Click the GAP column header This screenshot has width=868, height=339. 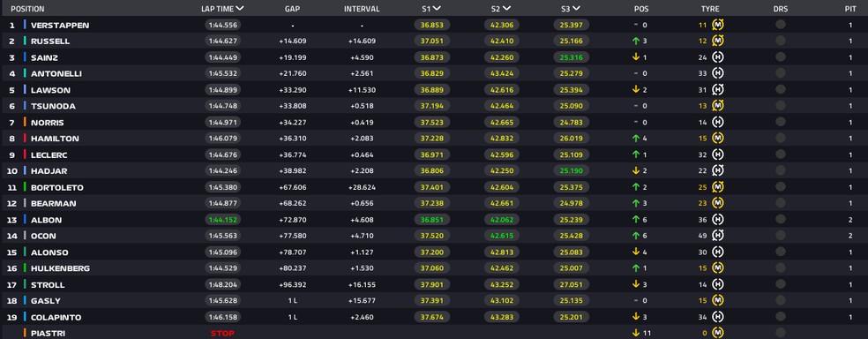coord(292,9)
